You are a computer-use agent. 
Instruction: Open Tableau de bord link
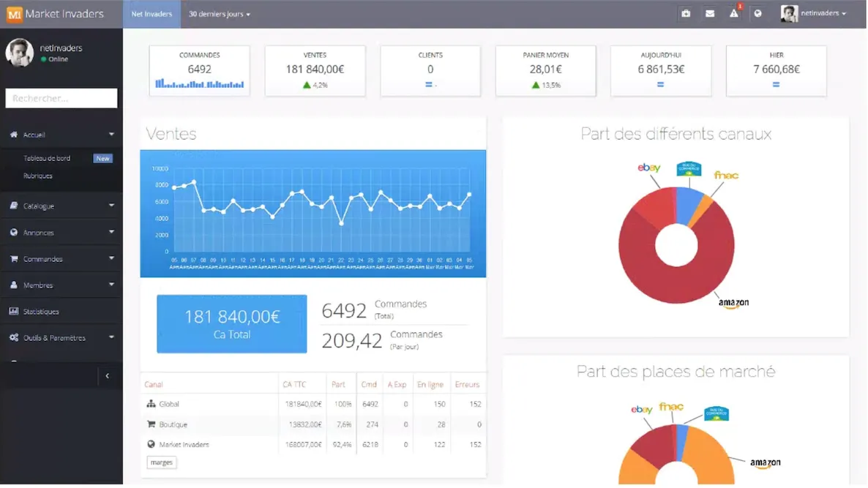coord(47,159)
